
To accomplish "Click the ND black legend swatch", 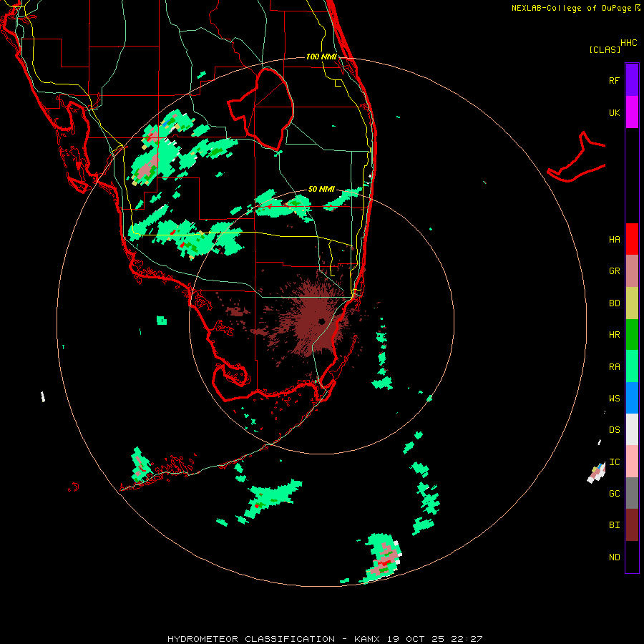I will (632, 557).
